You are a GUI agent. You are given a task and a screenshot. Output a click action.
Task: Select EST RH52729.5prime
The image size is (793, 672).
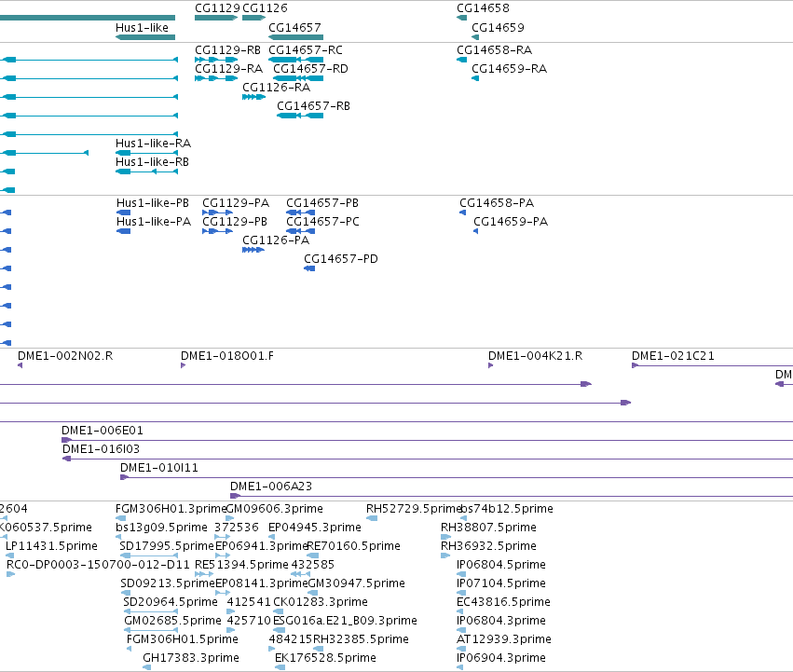372,518
